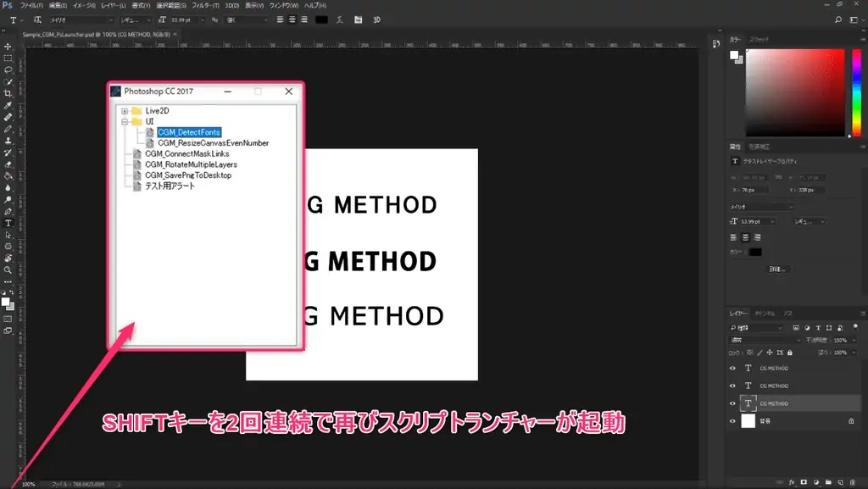Image resolution: width=868 pixels, height=489 pixels.
Task: Select the Zoom tool in toolbox
Action: pos(8,270)
